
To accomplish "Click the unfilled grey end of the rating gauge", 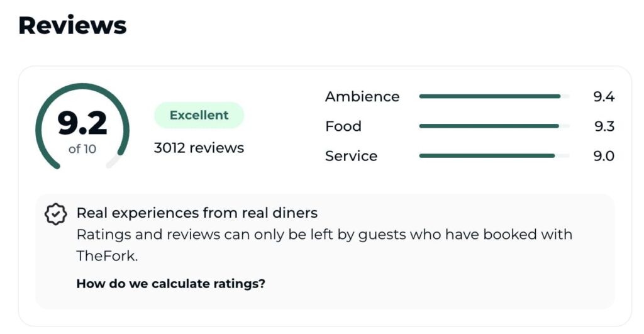I will coord(113,162).
